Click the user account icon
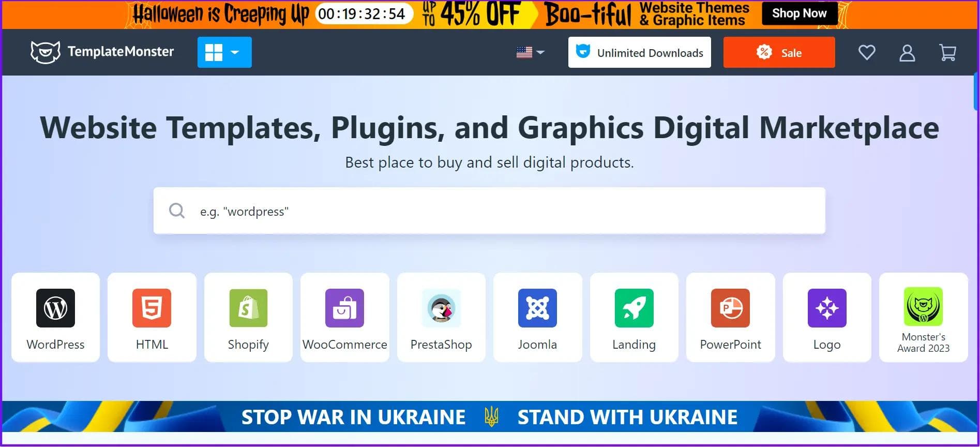 click(907, 53)
